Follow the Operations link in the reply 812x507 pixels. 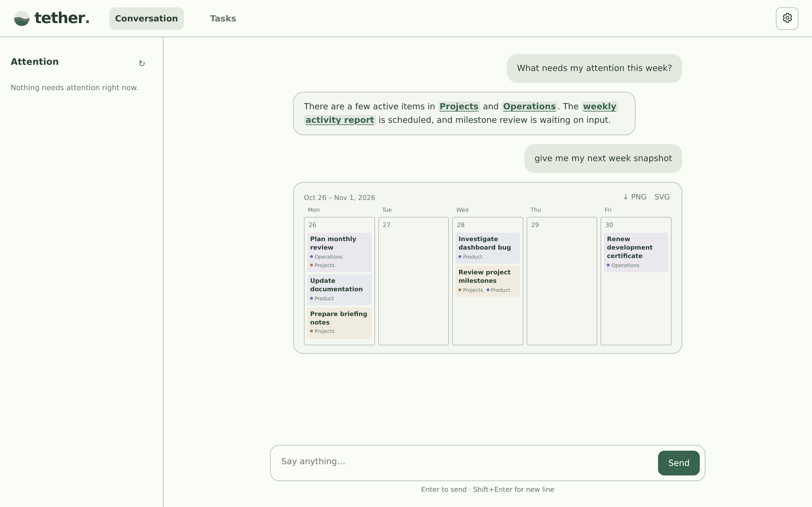(529, 107)
